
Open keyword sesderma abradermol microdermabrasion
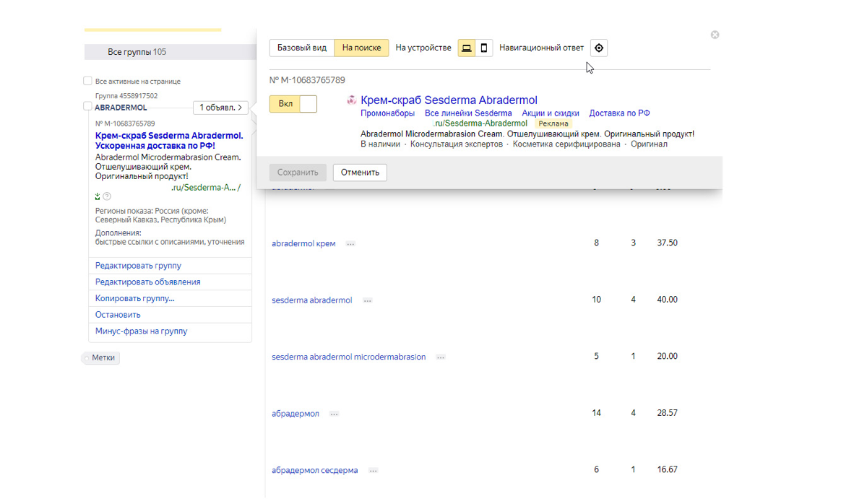click(x=349, y=357)
